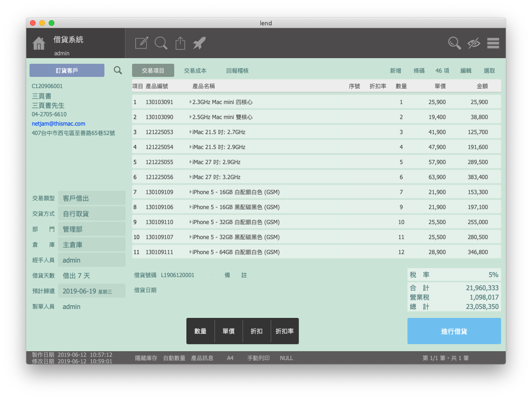The image size is (532, 399).
Task: Switch to the 回報稽核 tab
Action: pyautogui.click(x=237, y=71)
